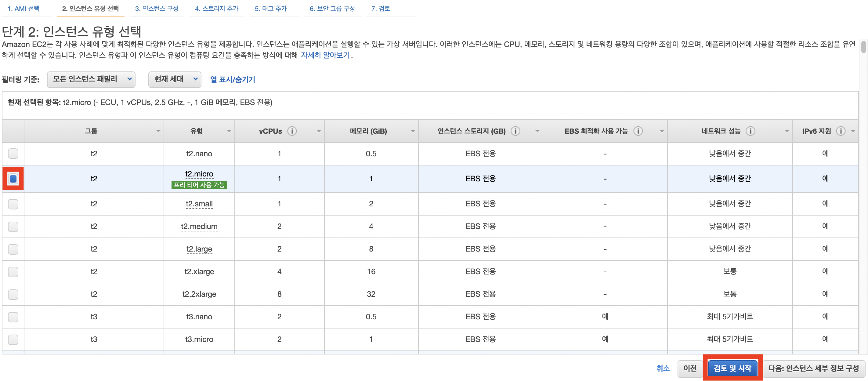Click info icon beside 인스턴스 스토리지 (GB)

(x=515, y=131)
